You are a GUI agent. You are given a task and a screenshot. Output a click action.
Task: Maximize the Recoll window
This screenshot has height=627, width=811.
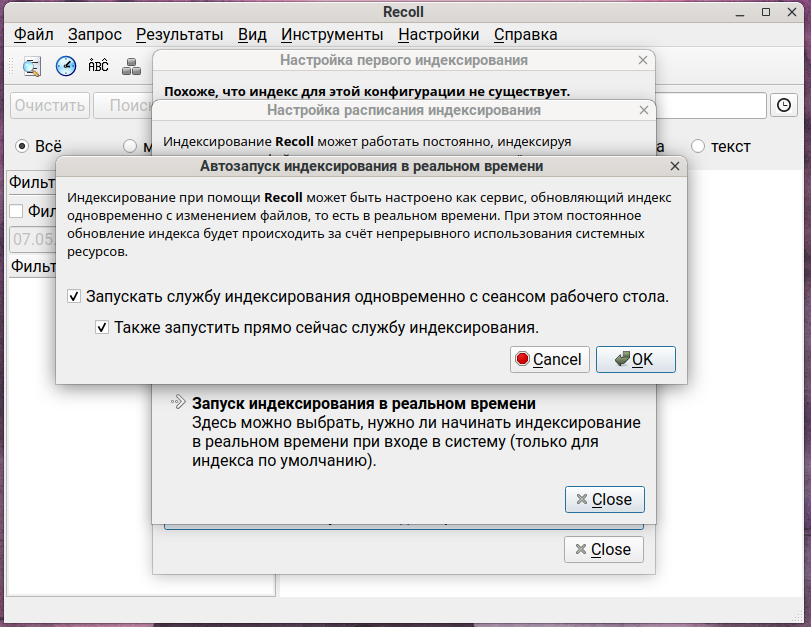tap(766, 12)
